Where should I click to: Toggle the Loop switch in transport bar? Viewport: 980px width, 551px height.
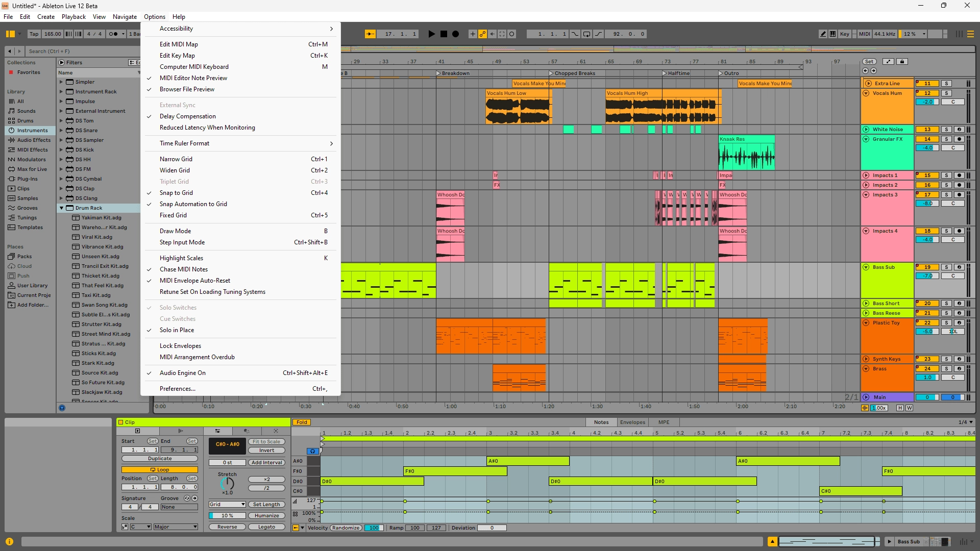coord(587,34)
